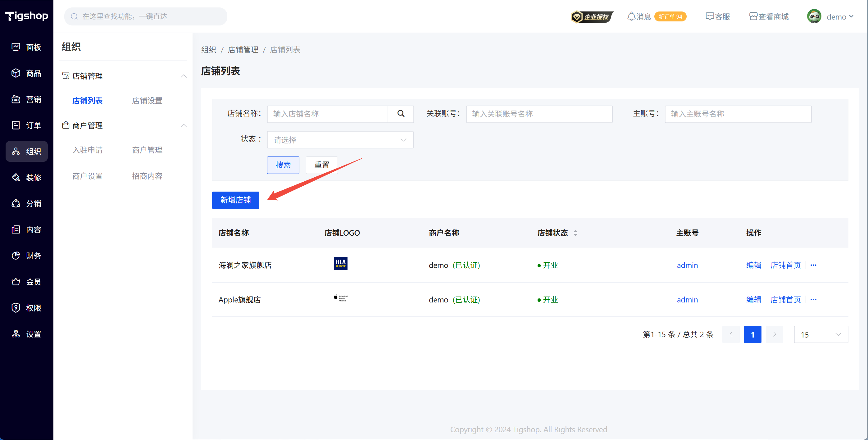Collapse the 店铺管理 menu group
Image resolution: width=868 pixels, height=440 pixels.
click(x=183, y=76)
